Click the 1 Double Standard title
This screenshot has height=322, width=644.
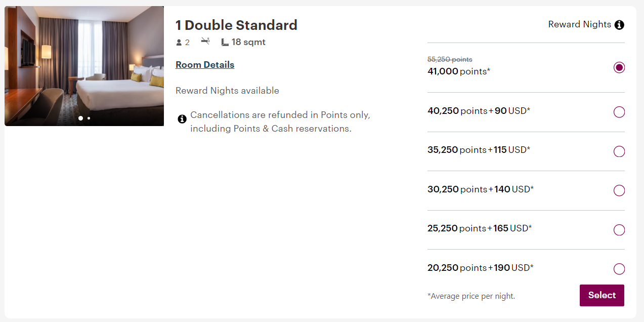(x=236, y=25)
